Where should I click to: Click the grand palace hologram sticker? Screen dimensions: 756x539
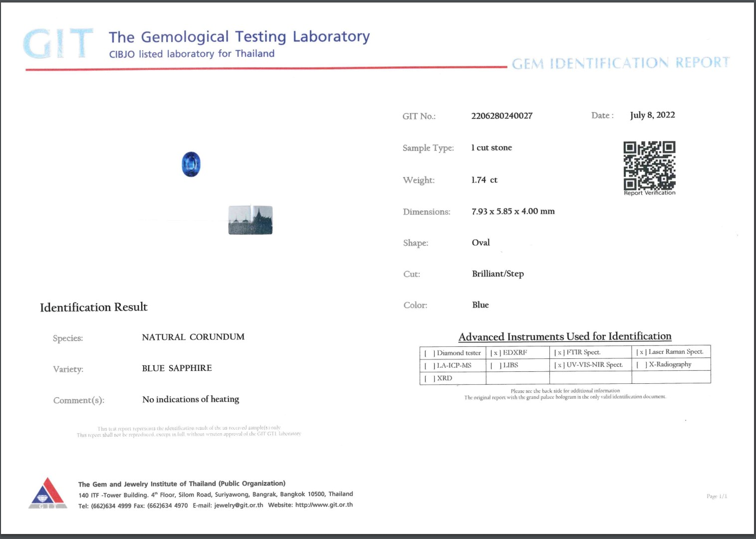[x=251, y=220]
